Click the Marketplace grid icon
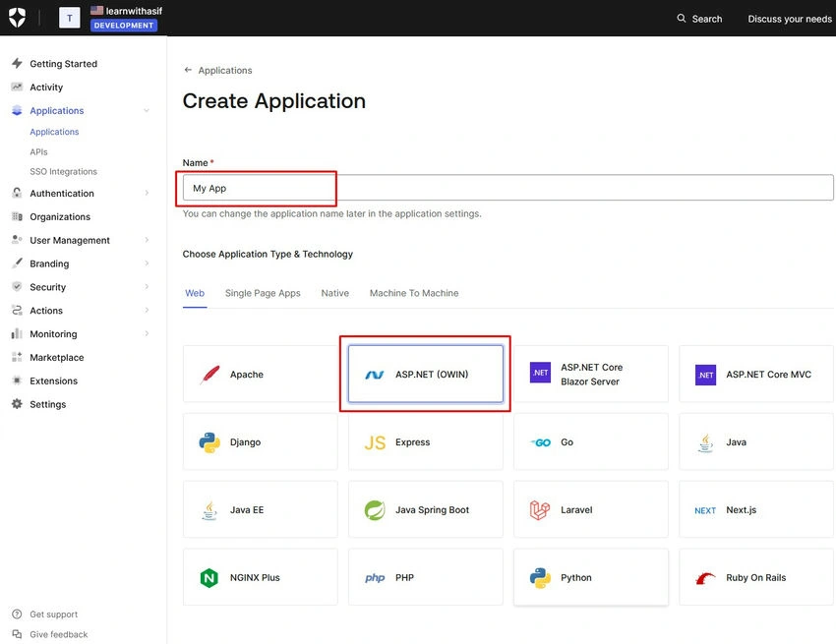This screenshot has width=836, height=644. point(17,357)
